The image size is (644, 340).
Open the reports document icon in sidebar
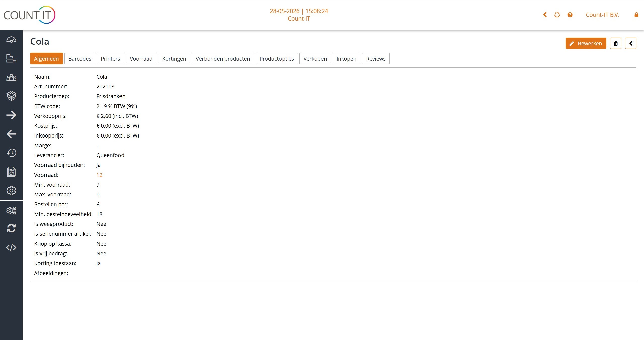11,172
